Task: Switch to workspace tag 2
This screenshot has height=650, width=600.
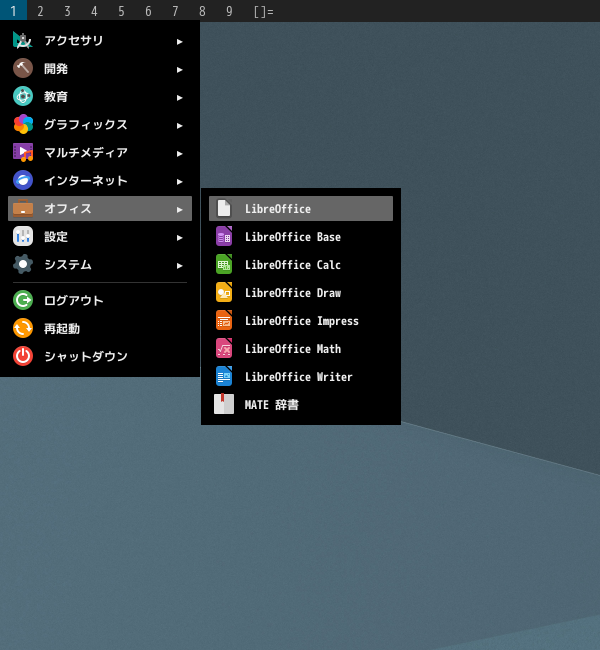Action: [x=40, y=11]
